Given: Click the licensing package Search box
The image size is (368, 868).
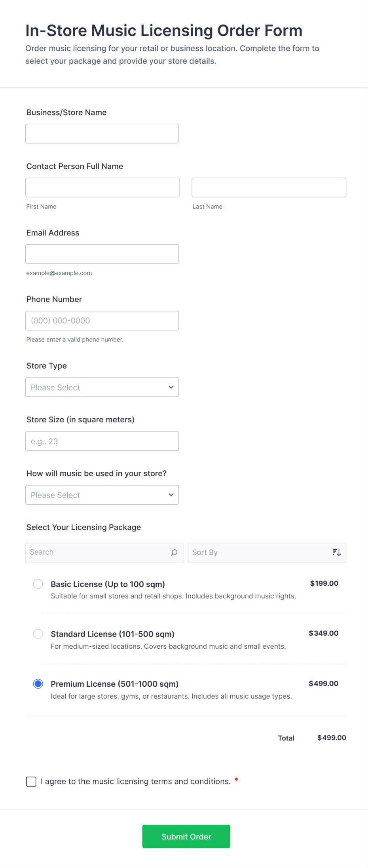Looking at the screenshot, I should (99, 553).
